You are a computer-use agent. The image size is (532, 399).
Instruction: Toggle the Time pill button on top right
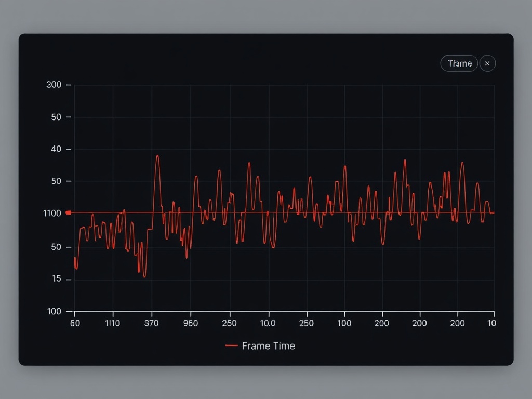[459, 63]
